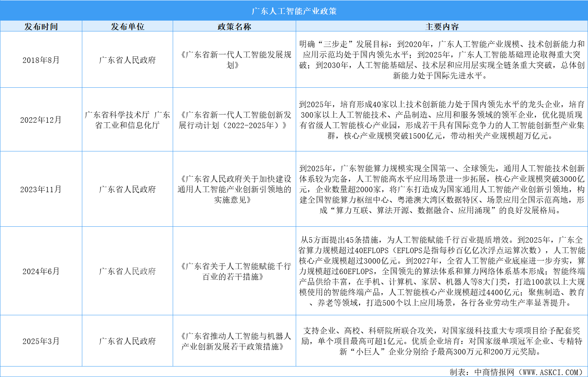Select 广东省人民政府 in the 2025年3月 row
Viewport: 588px width, 377px height.
click(127, 341)
